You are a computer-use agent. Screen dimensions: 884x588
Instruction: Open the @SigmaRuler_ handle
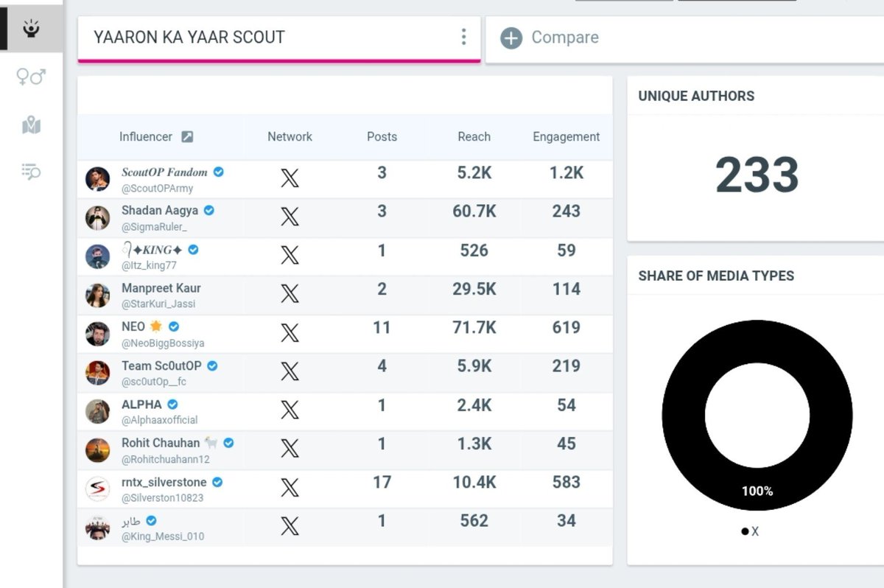click(155, 227)
